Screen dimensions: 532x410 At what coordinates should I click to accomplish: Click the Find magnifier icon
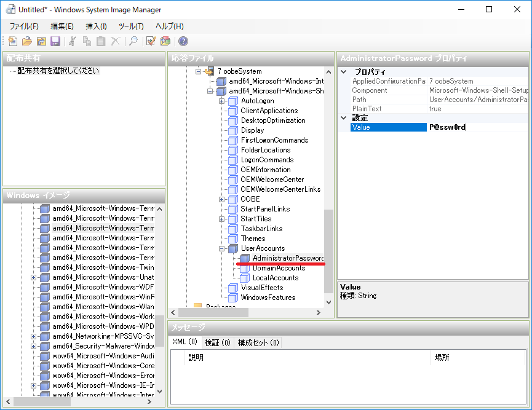point(133,41)
